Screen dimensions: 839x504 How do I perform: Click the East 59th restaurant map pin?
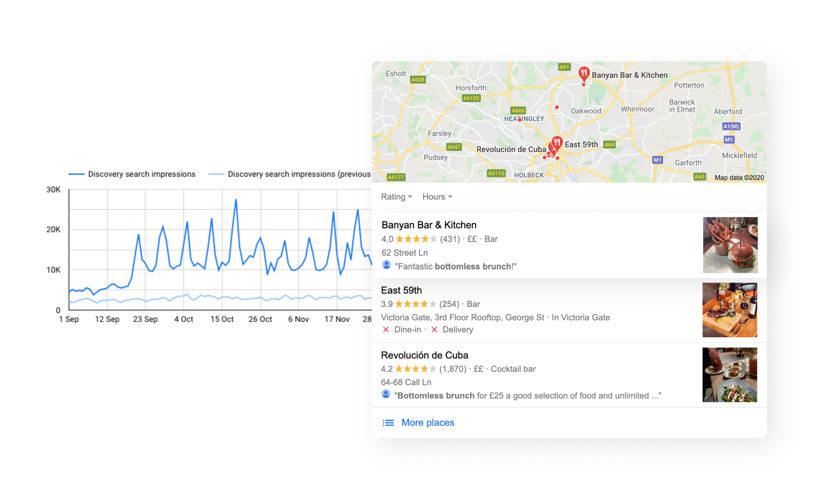[557, 143]
